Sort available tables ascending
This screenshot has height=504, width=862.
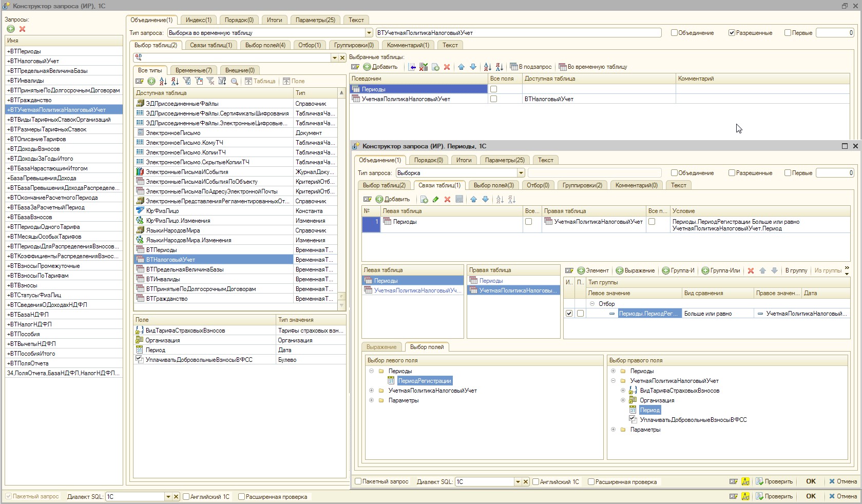pos(163,81)
